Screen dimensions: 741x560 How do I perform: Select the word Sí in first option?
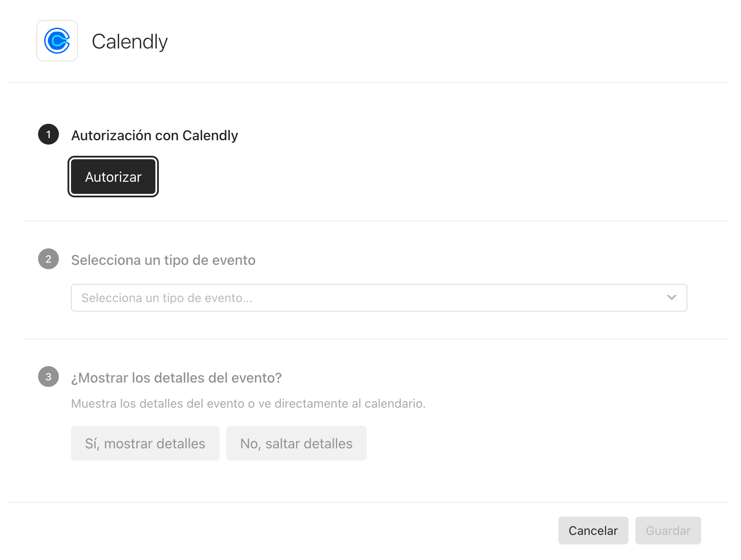point(92,444)
